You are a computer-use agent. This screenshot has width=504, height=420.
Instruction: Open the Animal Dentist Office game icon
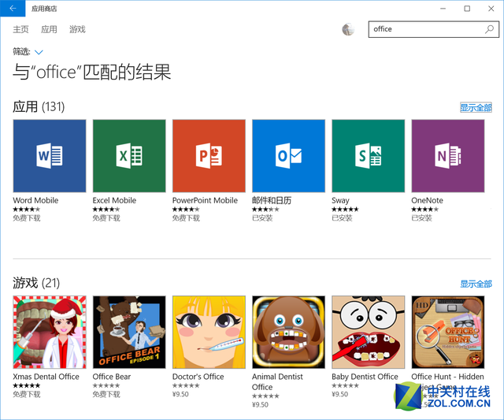coord(289,333)
